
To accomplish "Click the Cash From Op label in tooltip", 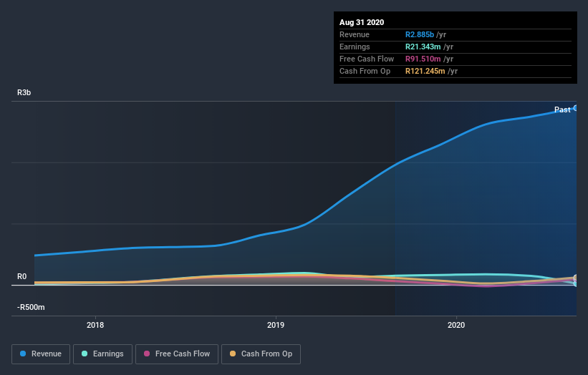I will click(x=365, y=71).
